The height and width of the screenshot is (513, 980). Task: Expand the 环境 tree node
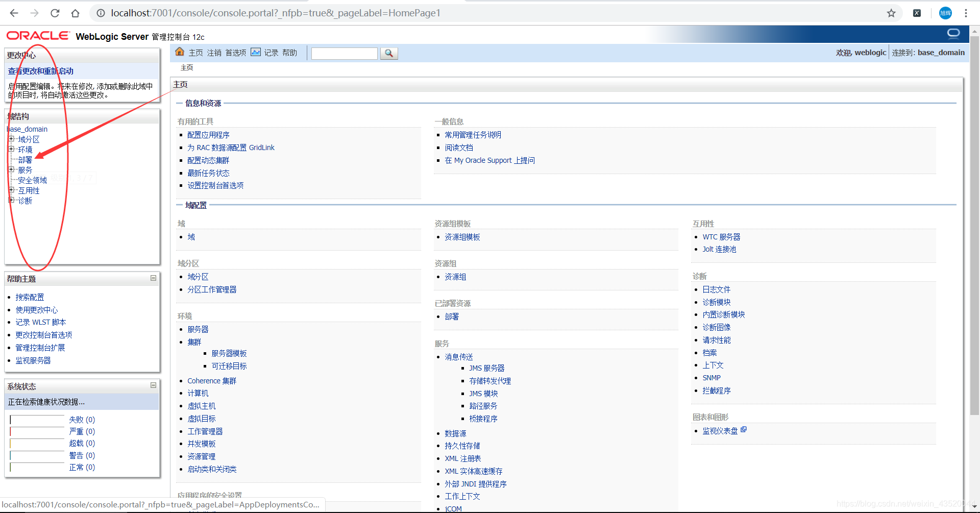11,149
